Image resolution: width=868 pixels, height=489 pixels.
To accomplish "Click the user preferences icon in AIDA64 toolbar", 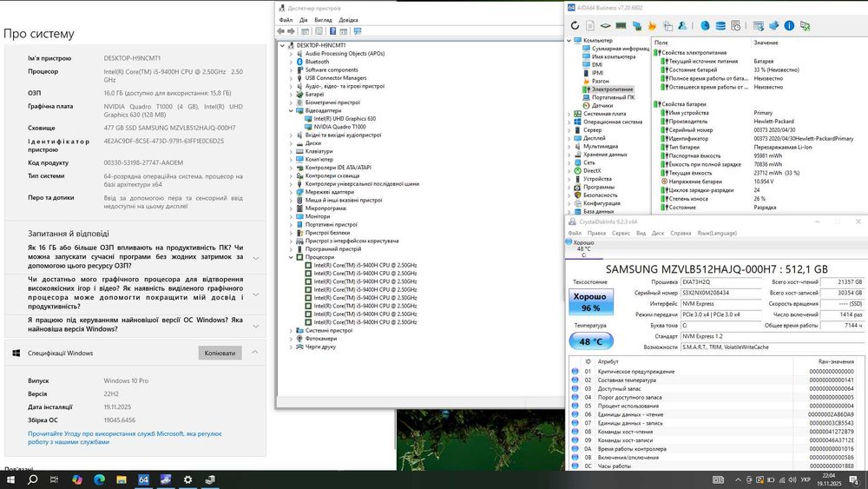I will (x=682, y=25).
